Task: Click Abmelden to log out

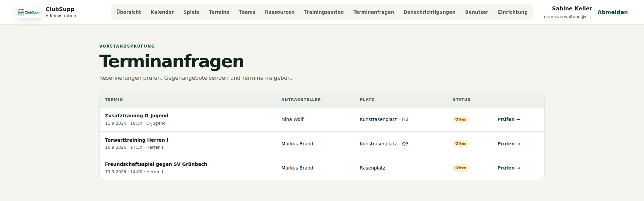Action: [x=612, y=12]
